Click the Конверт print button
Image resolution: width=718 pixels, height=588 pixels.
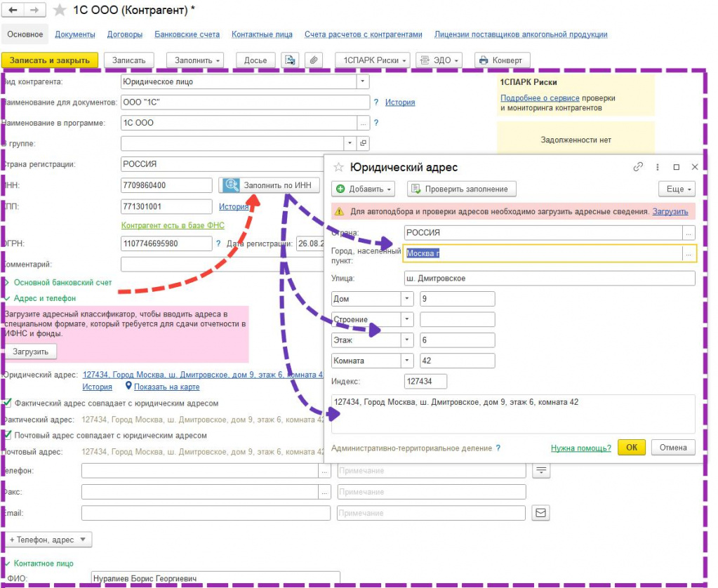[503, 60]
